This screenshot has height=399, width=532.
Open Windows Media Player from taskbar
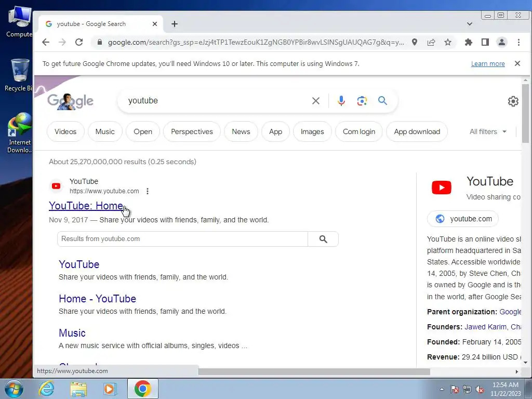tap(109, 389)
